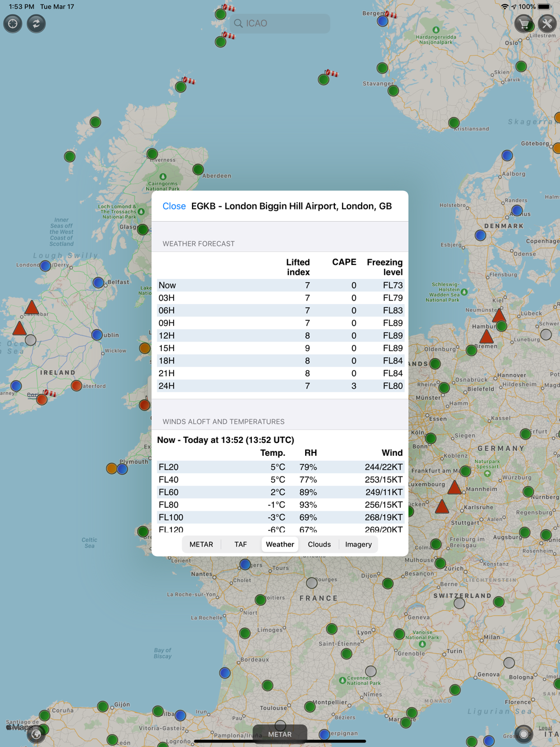
Task: Open the Imagery tab
Action: (x=358, y=544)
